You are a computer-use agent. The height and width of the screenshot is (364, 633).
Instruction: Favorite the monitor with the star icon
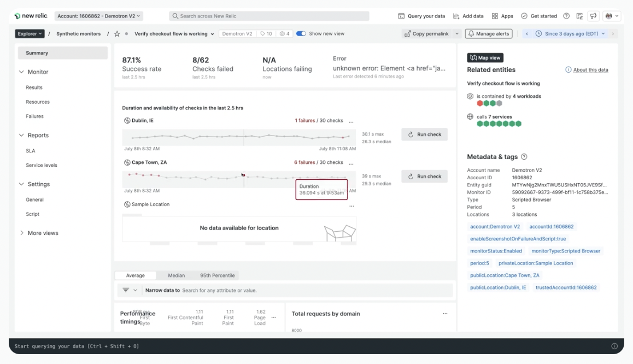click(117, 34)
